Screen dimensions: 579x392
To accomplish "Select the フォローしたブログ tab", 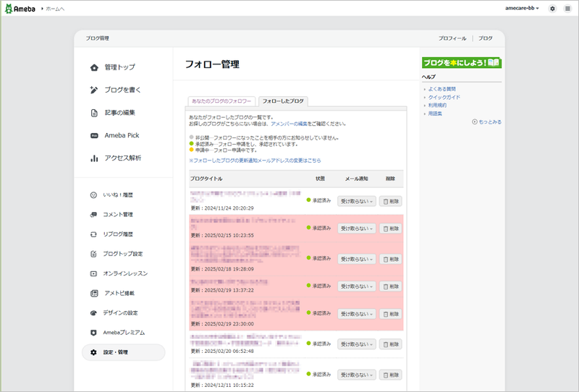I will 283,101.
